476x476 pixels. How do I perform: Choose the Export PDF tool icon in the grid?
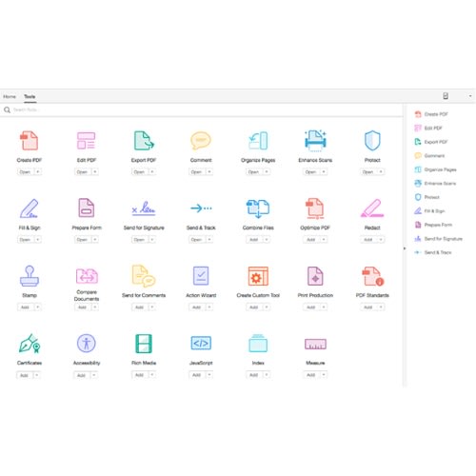144,141
